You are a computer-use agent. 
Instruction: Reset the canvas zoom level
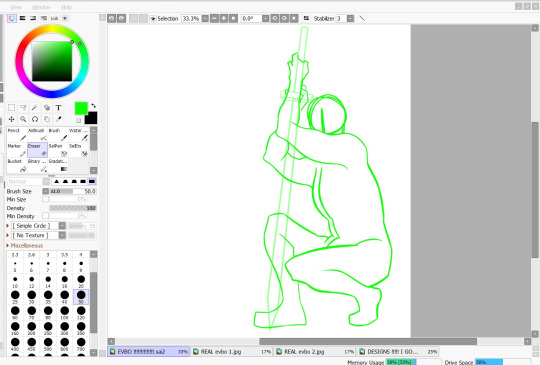click(233, 18)
